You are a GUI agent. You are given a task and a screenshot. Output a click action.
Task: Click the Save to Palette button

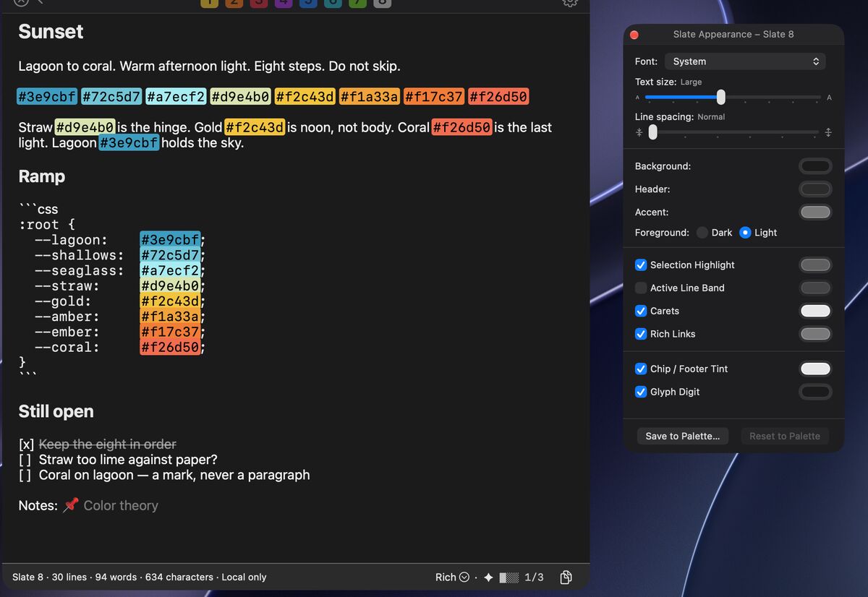[683, 436]
